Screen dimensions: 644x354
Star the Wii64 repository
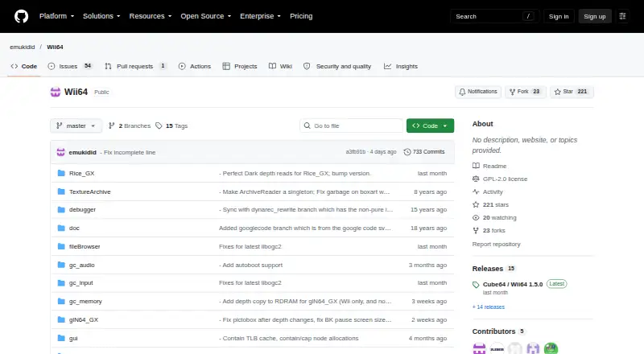[572, 92]
